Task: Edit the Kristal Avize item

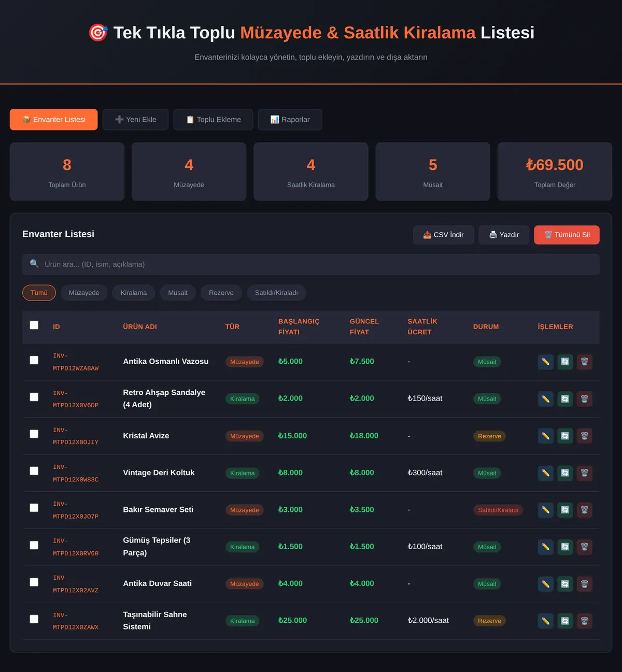Action: (545, 436)
